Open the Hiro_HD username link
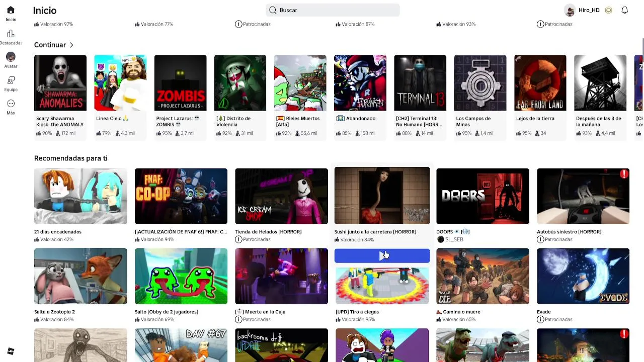This screenshot has width=644, height=362. pyautogui.click(x=589, y=10)
